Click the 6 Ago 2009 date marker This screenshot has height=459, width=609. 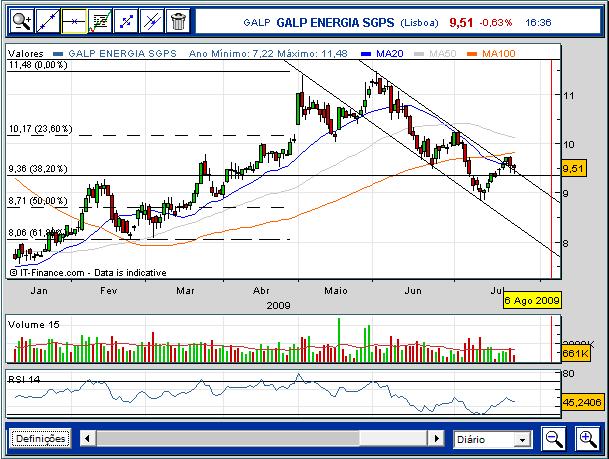[532, 300]
